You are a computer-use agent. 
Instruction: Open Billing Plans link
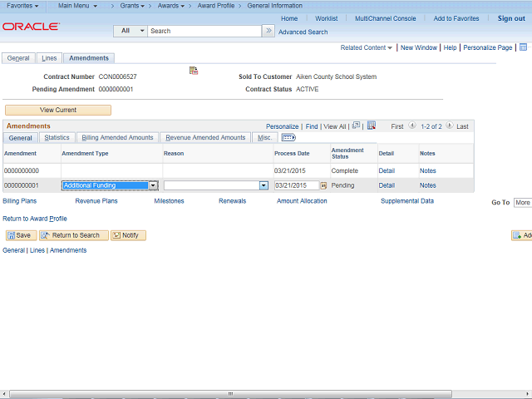19,201
